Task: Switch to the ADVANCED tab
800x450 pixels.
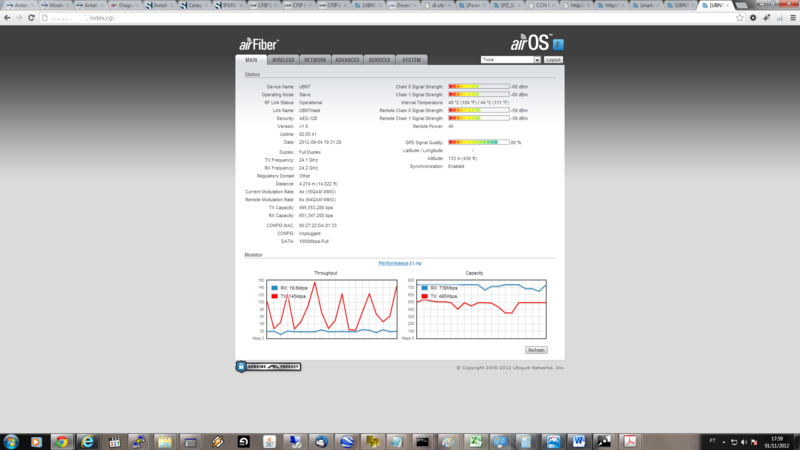Action: (x=347, y=60)
